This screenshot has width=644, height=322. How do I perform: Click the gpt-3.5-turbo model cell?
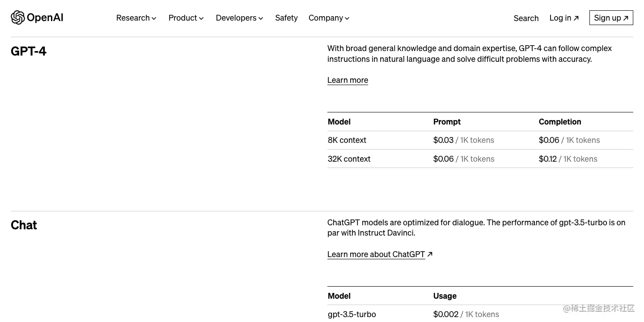point(352,314)
